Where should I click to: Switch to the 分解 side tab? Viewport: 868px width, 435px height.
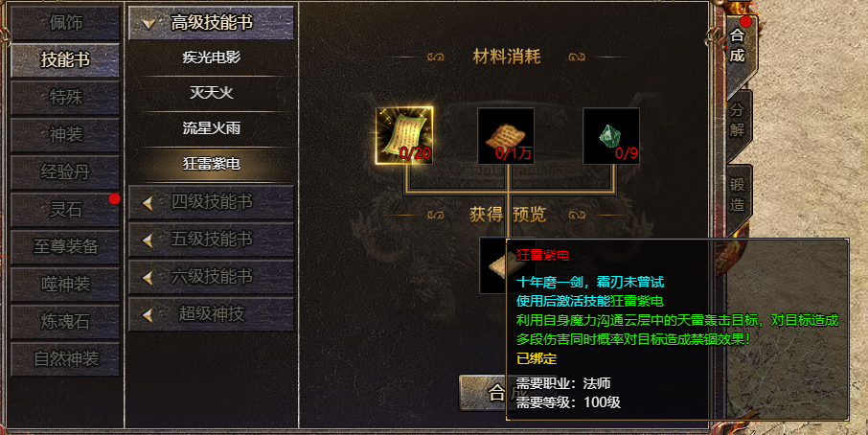point(737,120)
